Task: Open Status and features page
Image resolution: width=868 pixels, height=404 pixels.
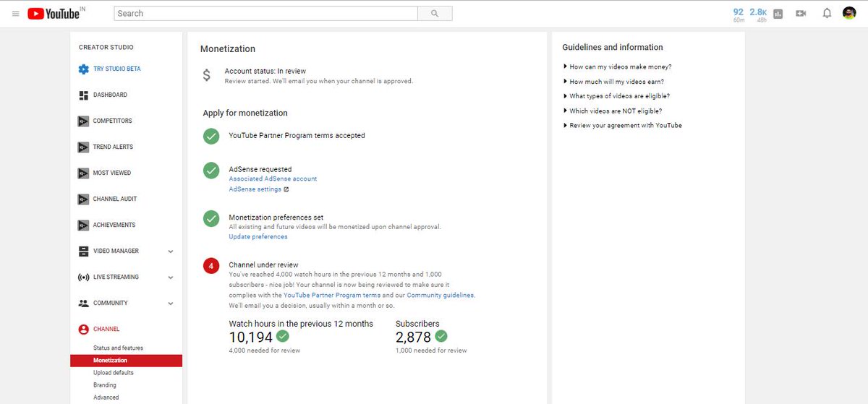Action: [119, 348]
